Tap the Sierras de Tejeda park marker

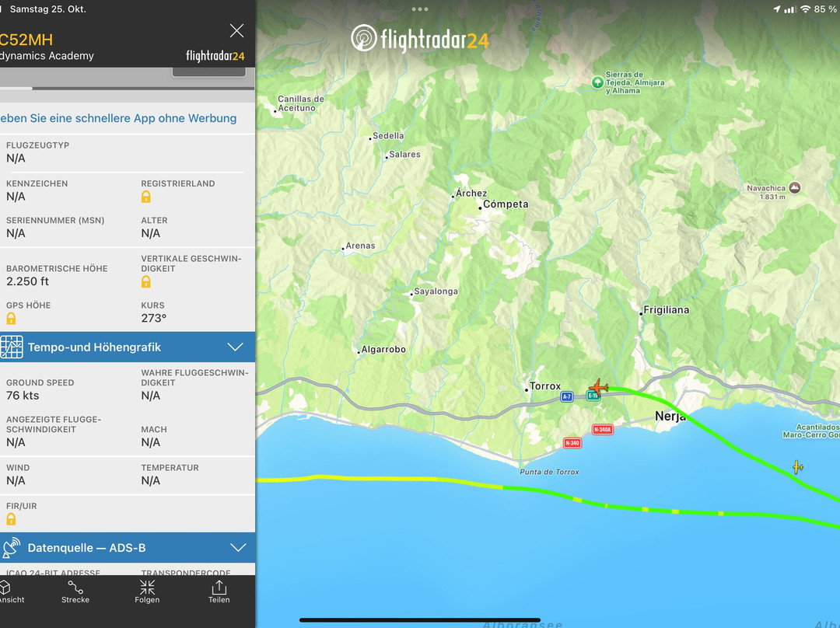(x=597, y=82)
